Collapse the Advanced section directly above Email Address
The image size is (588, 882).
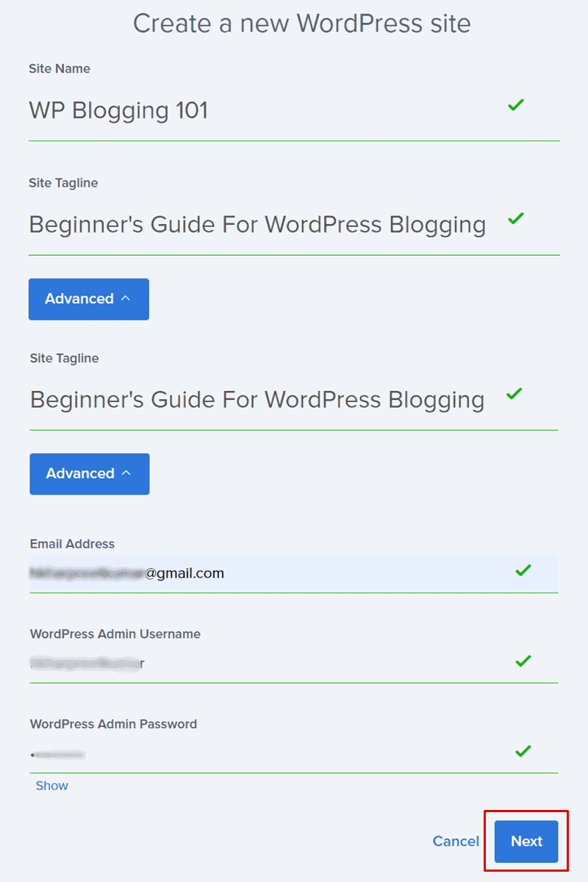90,474
